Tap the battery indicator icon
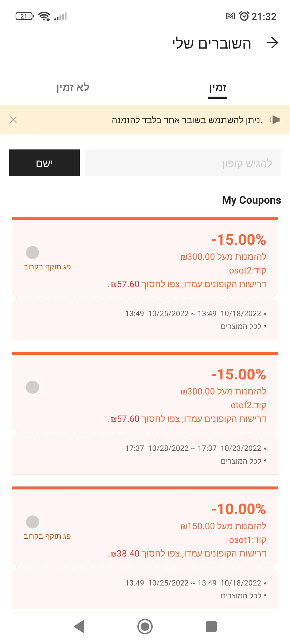This screenshot has width=290, height=644. (x=24, y=16)
